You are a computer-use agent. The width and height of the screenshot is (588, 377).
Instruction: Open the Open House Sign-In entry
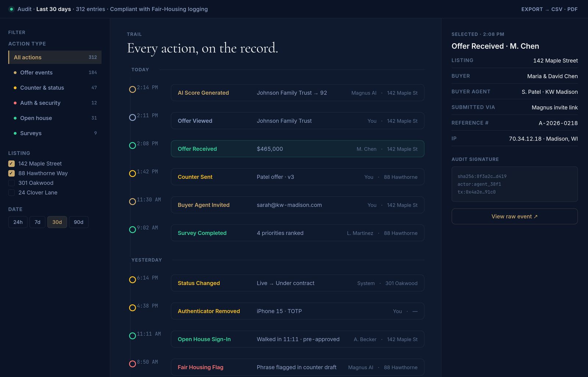tap(298, 339)
